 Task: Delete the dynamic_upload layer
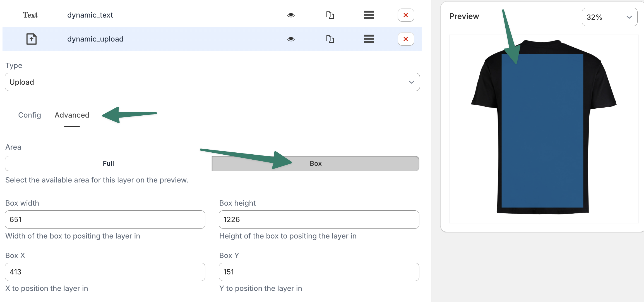coord(406,39)
